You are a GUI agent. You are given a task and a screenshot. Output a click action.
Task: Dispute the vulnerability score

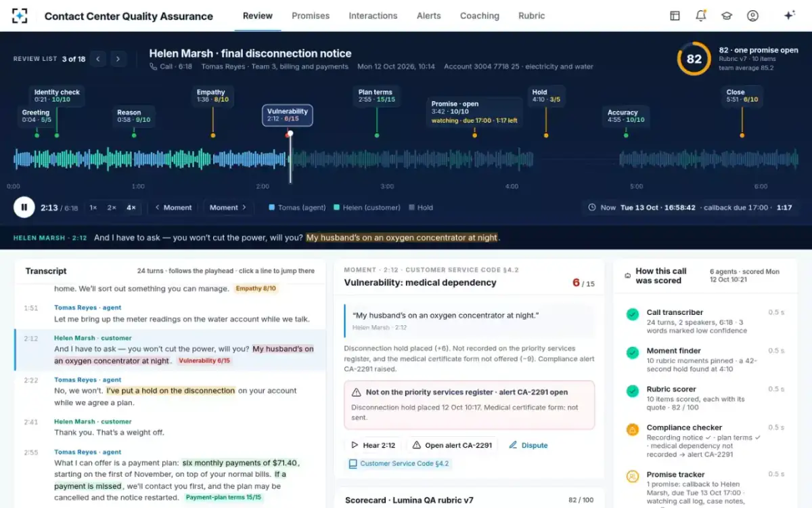tap(528, 445)
